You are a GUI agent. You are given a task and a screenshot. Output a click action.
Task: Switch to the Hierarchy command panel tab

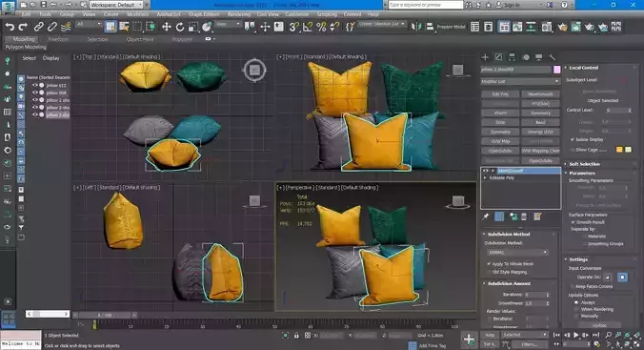point(512,57)
